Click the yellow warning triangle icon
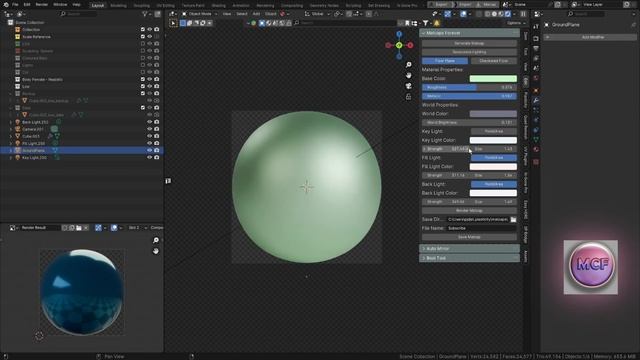The height and width of the screenshot is (360, 640). pos(437,23)
